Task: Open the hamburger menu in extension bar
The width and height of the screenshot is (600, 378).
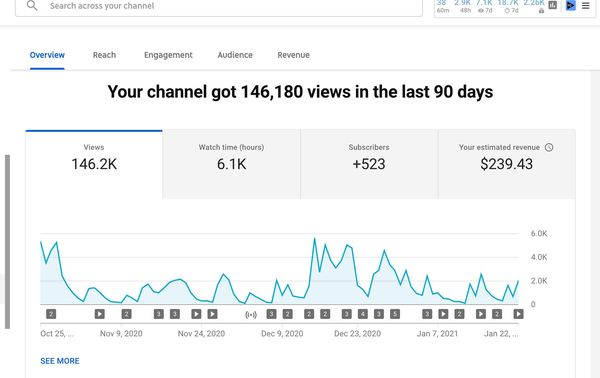Action: click(585, 6)
